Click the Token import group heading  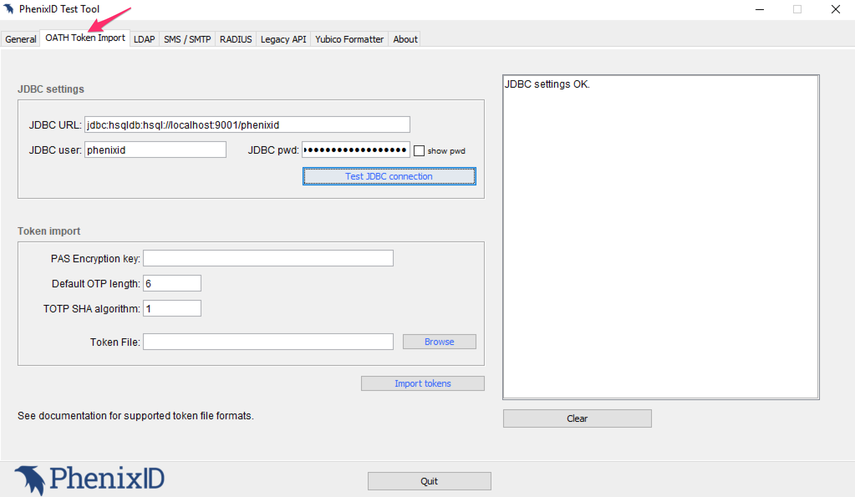click(49, 231)
